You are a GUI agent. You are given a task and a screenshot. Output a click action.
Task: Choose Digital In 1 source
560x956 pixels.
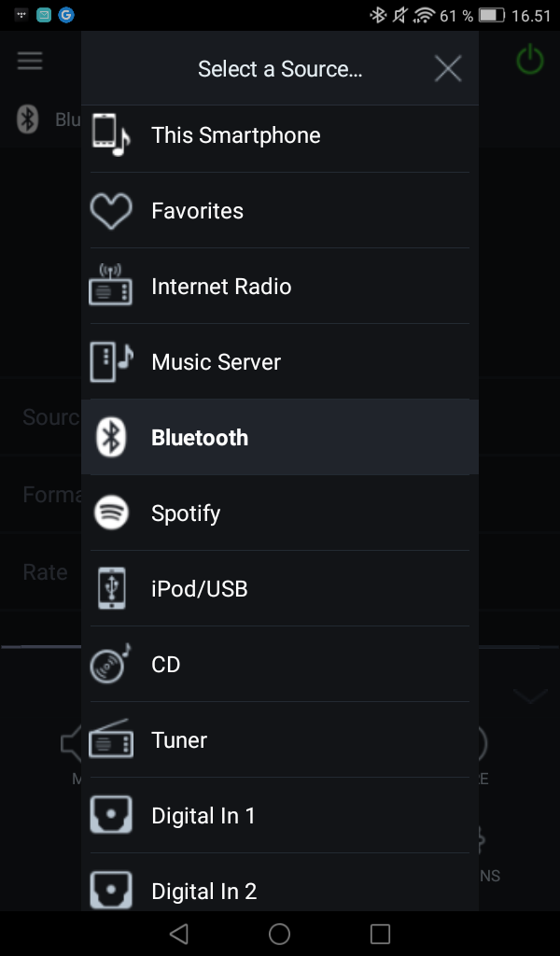[203, 816]
